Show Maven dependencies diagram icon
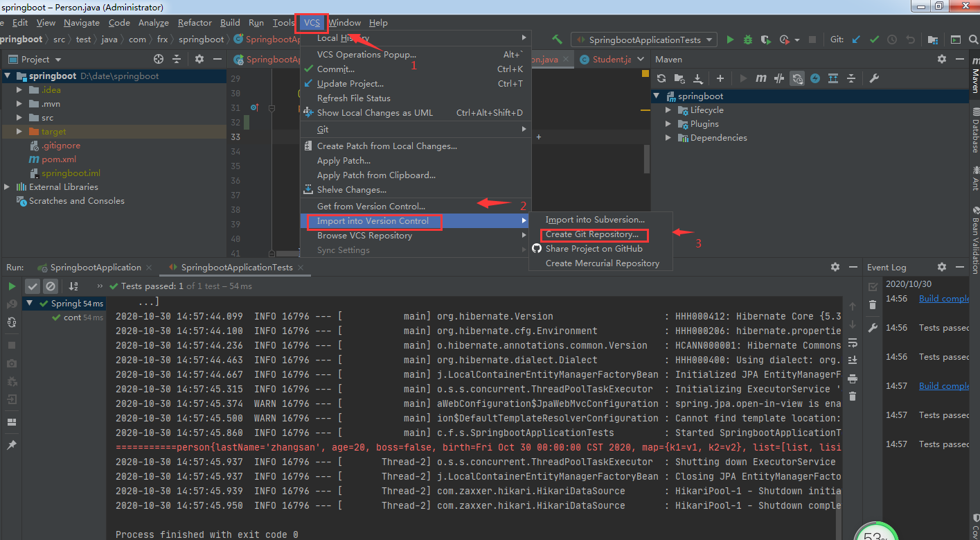This screenshot has height=540, width=980. (833, 78)
